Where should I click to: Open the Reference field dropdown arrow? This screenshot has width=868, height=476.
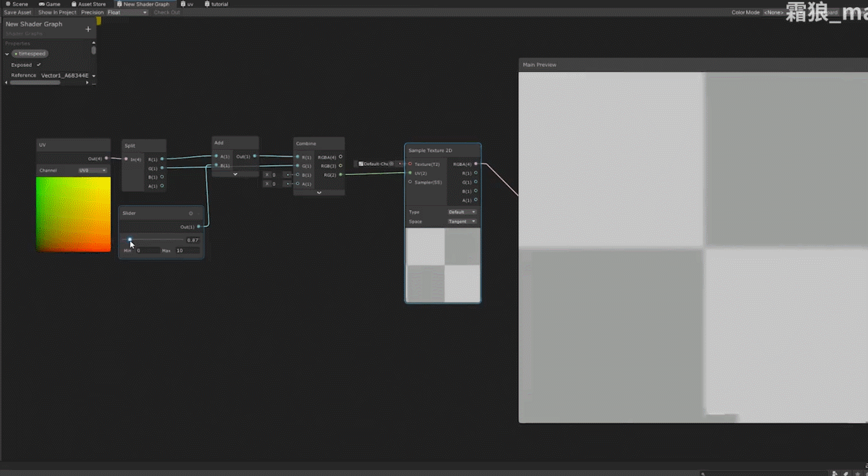[94, 76]
